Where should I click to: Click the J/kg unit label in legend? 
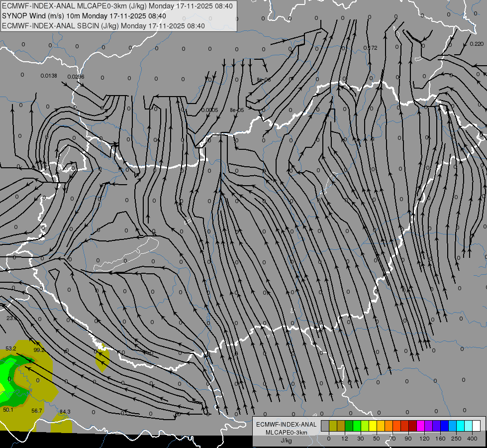pos(286,441)
